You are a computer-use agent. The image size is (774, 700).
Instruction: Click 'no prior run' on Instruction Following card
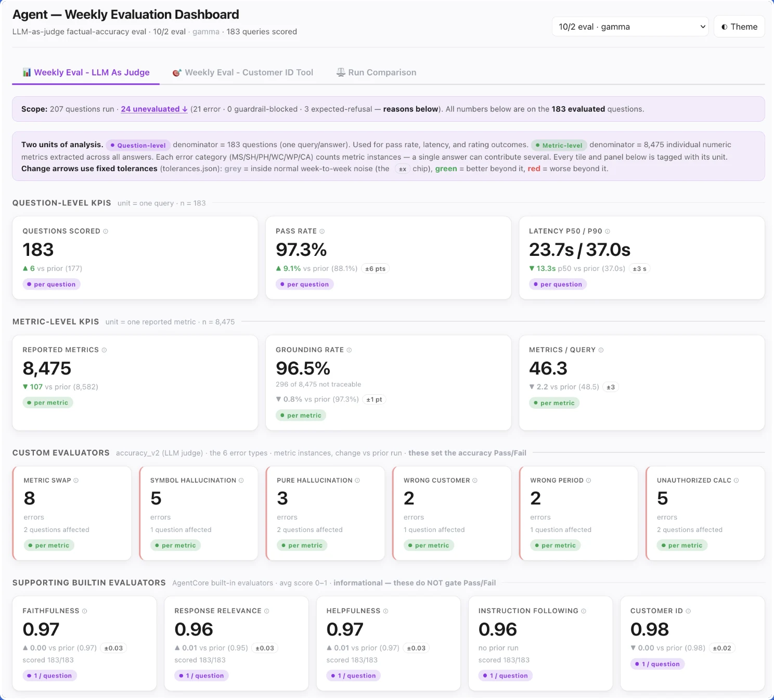click(x=498, y=648)
